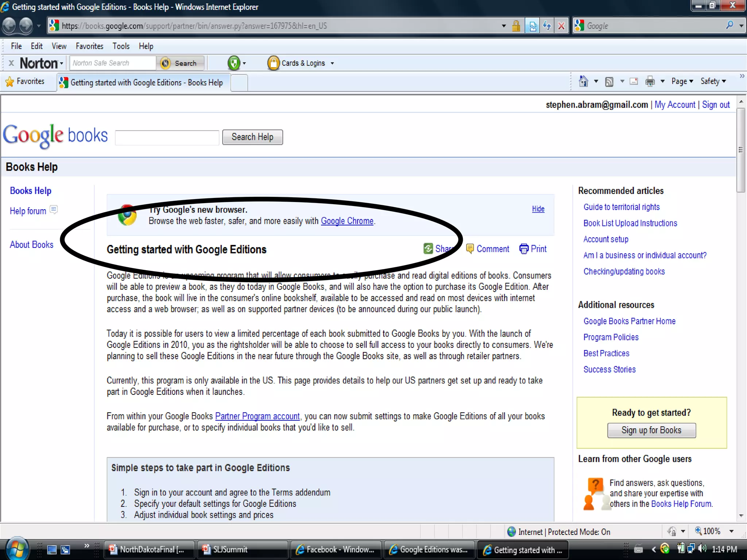This screenshot has height=560, width=747.
Task: Click the Stop loading red X icon
Action: (x=561, y=26)
